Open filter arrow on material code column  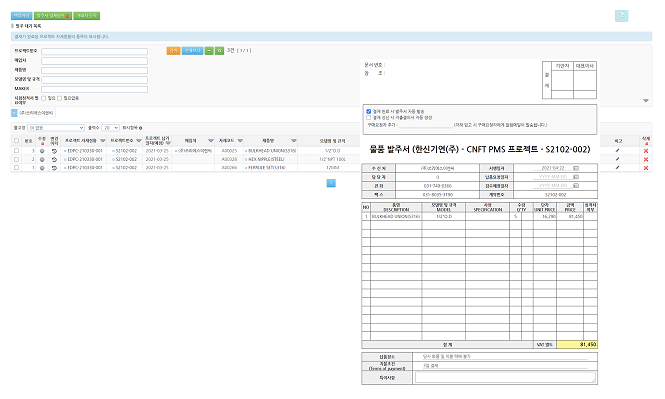[x=240, y=141]
